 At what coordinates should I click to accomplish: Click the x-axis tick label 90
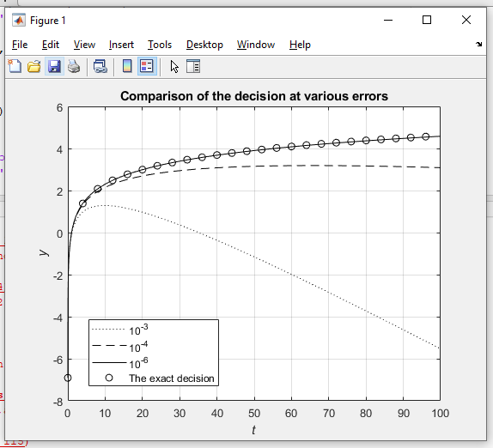click(404, 413)
